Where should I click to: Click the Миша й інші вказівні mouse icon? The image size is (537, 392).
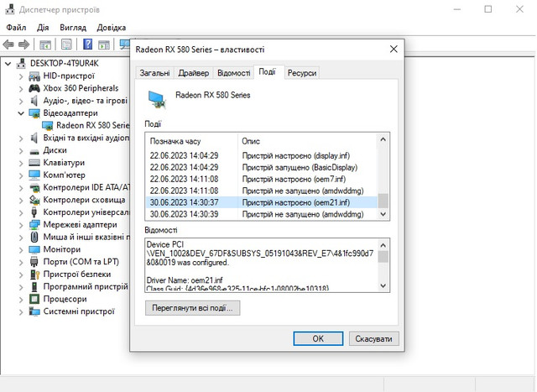[34, 237]
